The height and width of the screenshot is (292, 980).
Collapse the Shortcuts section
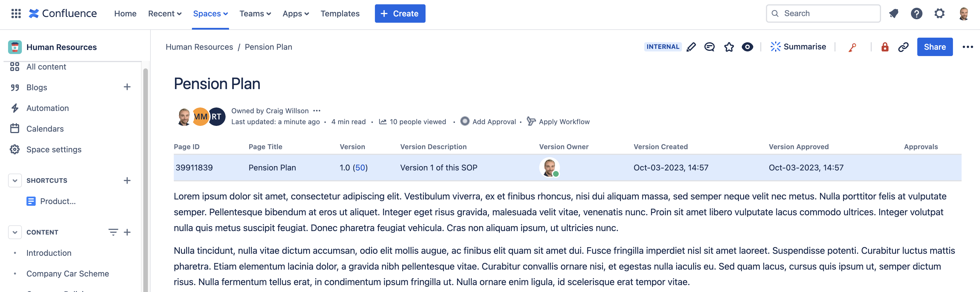pyautogui.click(x=15, y=180)
